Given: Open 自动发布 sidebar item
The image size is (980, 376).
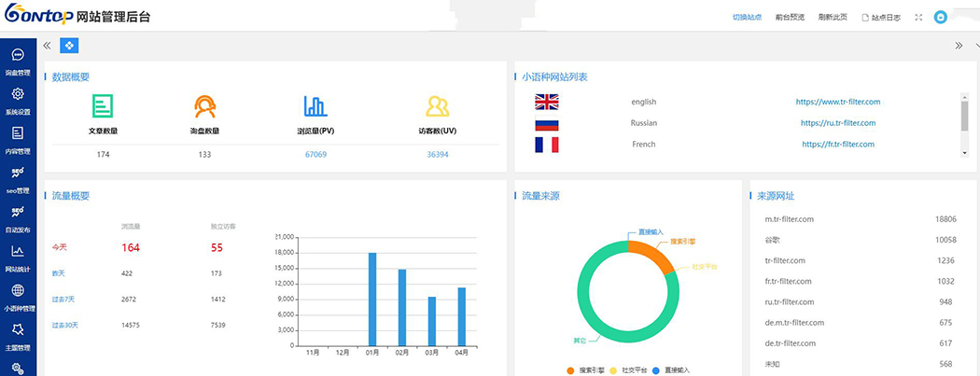Looking at the screenshot, I should [18, 217].
